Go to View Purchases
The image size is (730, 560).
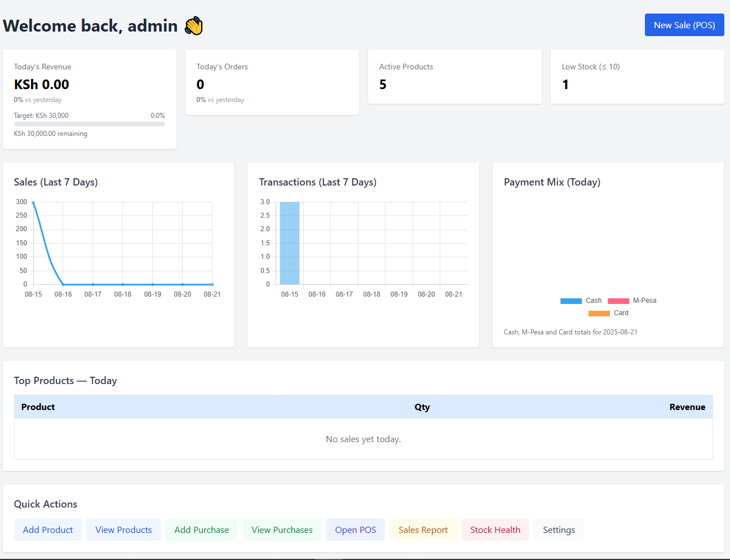point(282,530)
